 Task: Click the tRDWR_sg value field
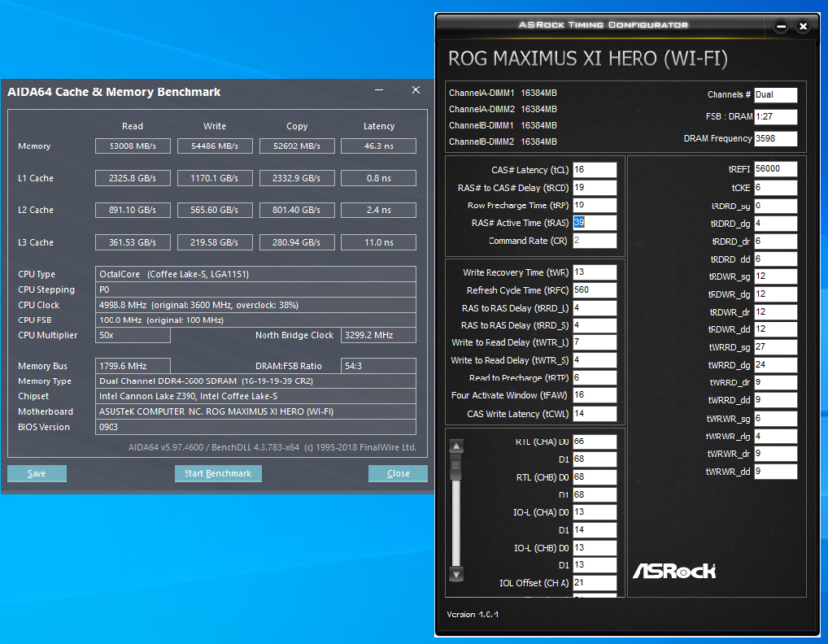[775, 276]
